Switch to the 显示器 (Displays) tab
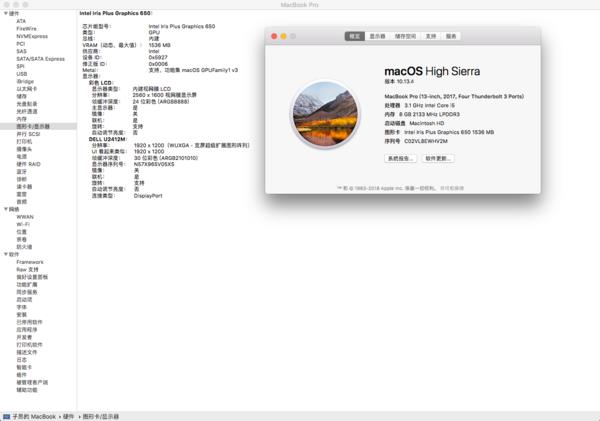 click(x=377, y=35)
